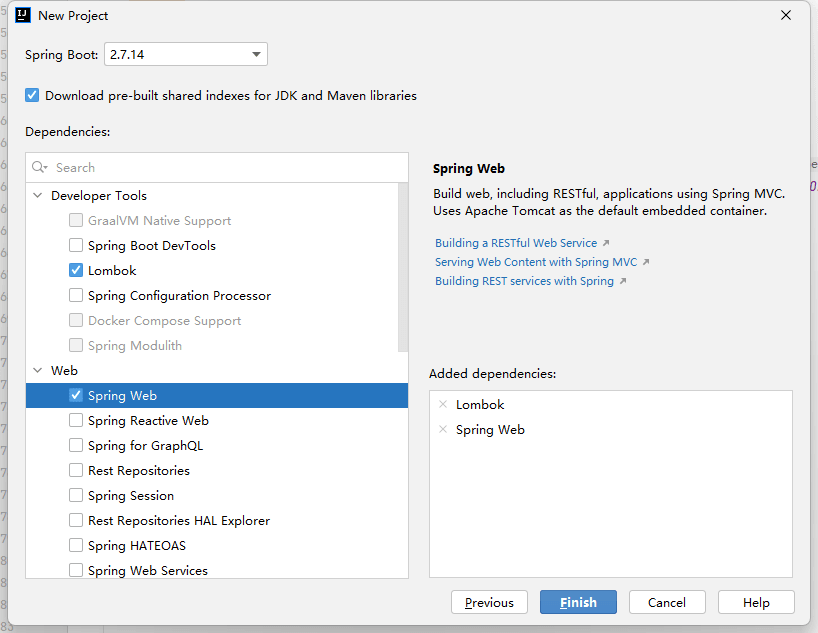Close the New Project dialog
The width and height of the screenshot is (818, 633).
[x=786, y=16]
